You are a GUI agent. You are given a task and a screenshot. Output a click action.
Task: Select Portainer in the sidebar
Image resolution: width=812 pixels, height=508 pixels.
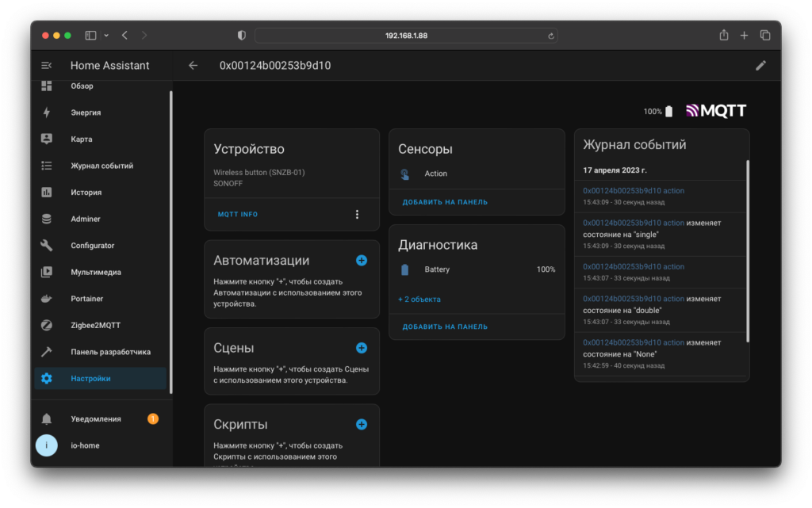101,299
